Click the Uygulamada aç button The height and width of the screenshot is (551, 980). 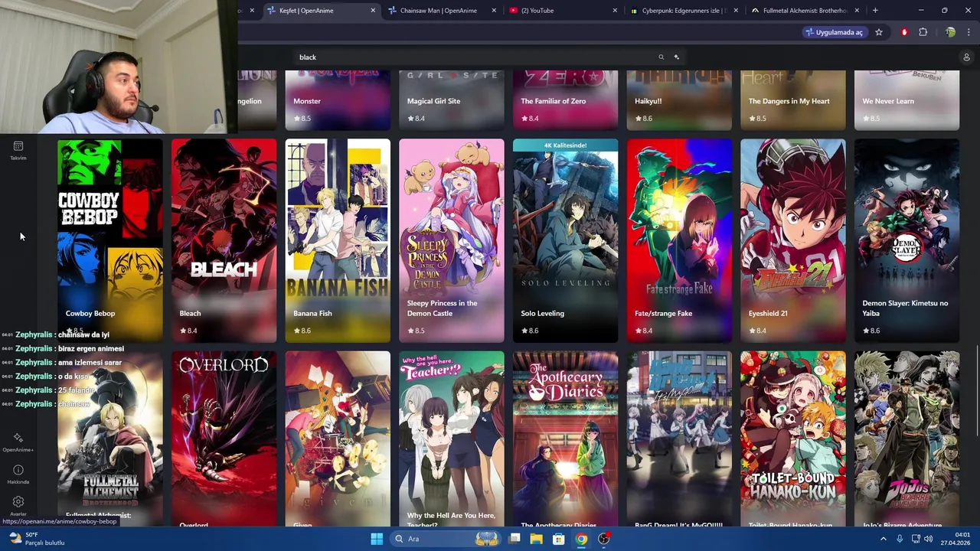[x=834, y=32]
